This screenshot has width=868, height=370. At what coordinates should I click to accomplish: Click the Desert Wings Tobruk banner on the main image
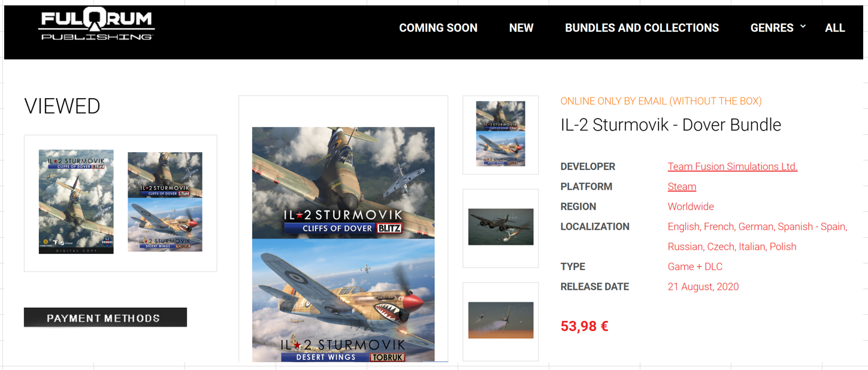[343, 350]
